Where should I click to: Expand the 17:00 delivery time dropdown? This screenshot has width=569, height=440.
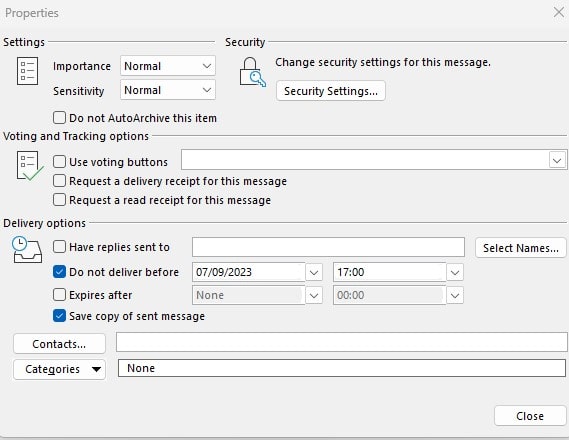[455, 272]
